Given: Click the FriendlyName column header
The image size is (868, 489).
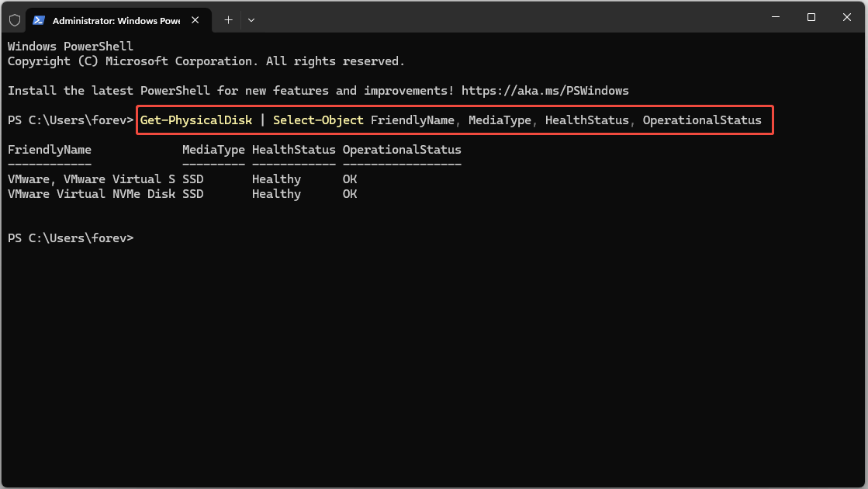Looking at the screenshot, I should 50,150.
